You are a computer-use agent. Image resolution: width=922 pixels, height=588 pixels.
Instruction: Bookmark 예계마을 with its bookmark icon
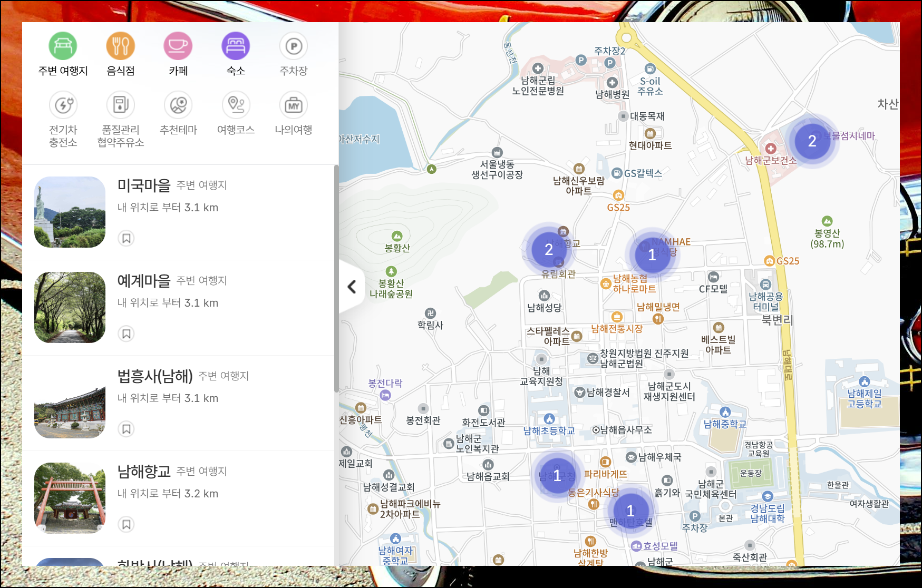click(127, 334)
